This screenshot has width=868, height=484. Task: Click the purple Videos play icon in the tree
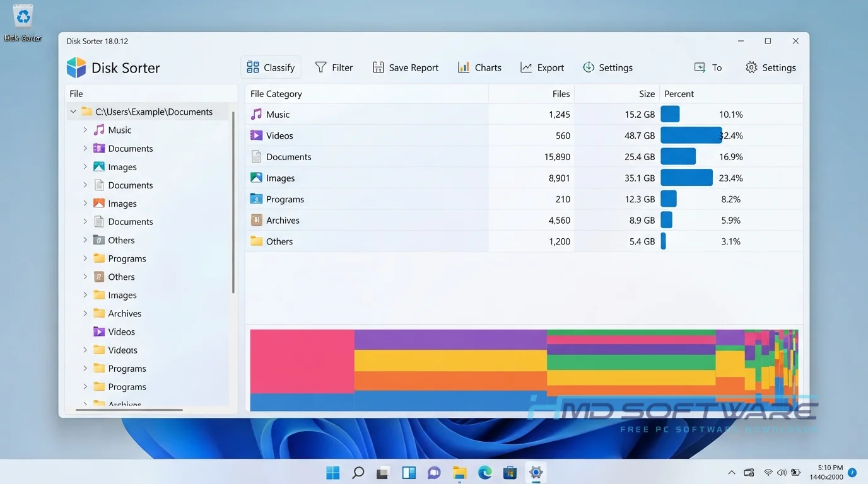(99, 331)
